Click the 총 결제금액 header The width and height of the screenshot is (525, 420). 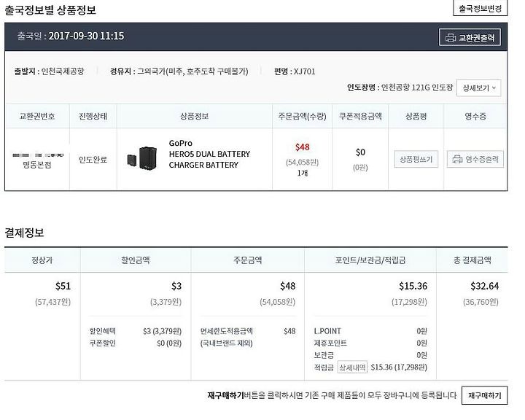click(472, 260)
